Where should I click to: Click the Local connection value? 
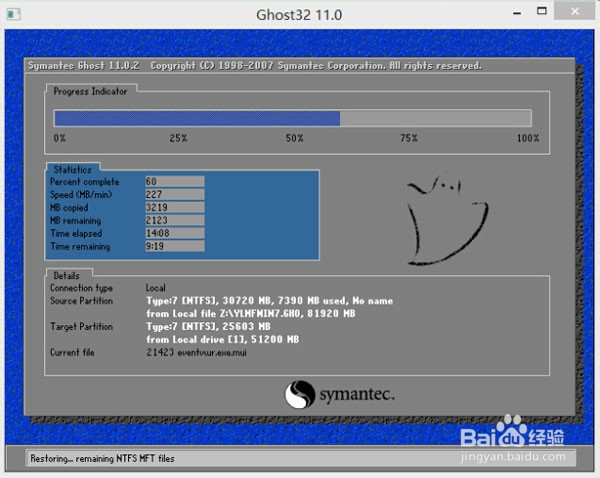click(155, 288)
